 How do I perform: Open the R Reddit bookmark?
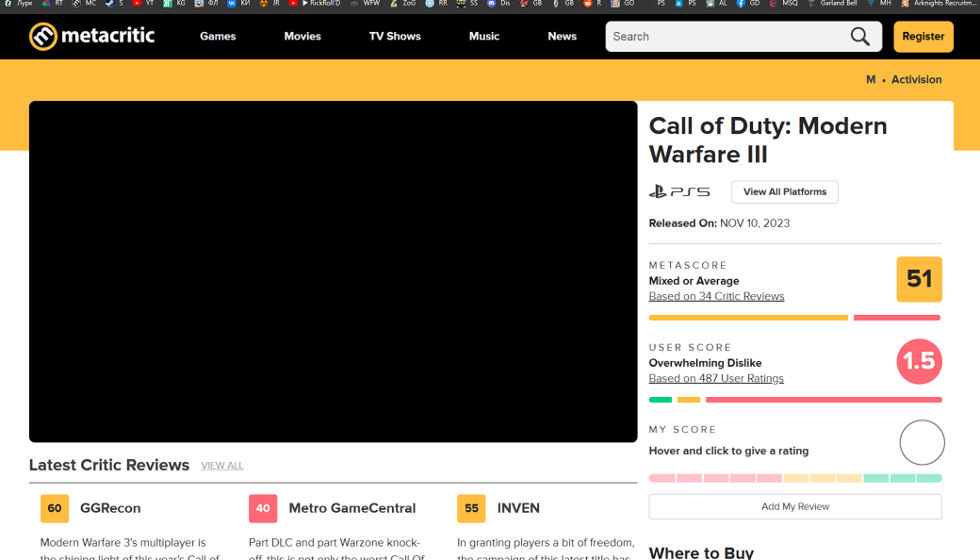click(592, 3)
